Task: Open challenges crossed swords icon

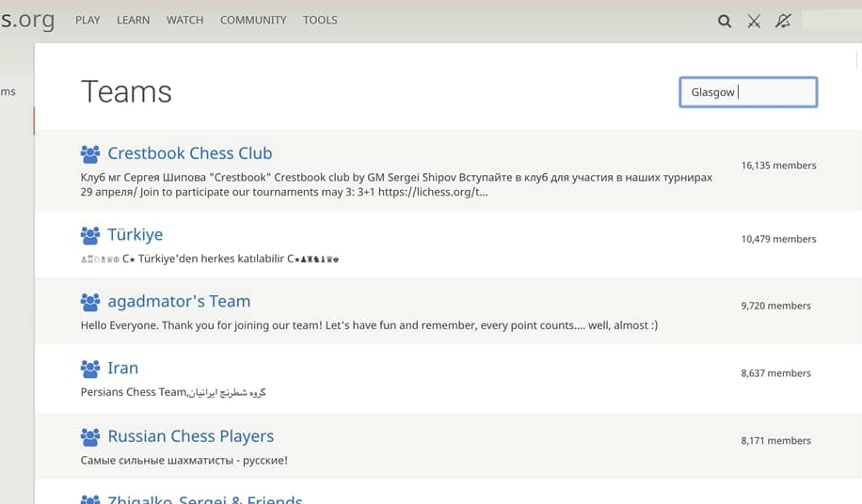Action: (x=754, y=21)
